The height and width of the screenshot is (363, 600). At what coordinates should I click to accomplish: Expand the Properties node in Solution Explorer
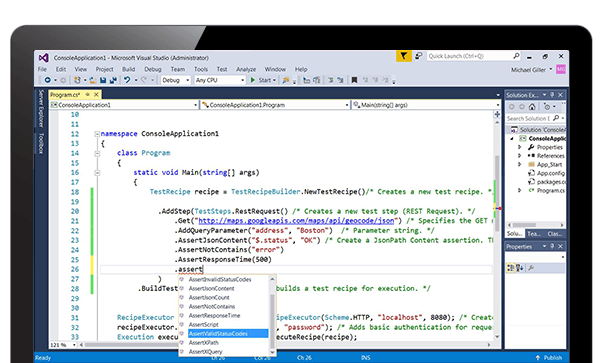point(520,147)
